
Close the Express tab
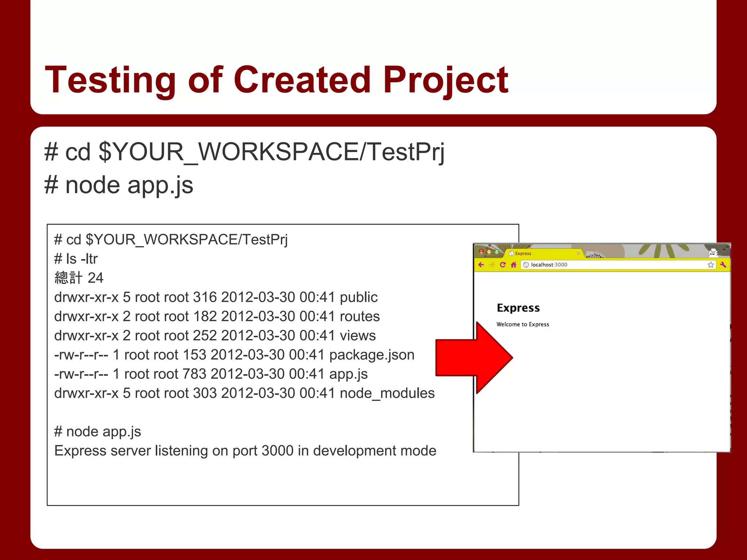(x=578, y=253)
